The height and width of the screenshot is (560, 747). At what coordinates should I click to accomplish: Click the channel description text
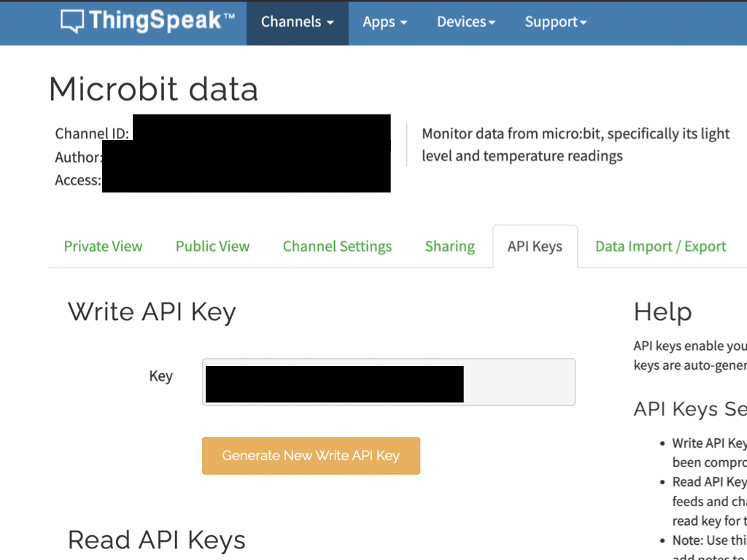click(x=576, y=145)
